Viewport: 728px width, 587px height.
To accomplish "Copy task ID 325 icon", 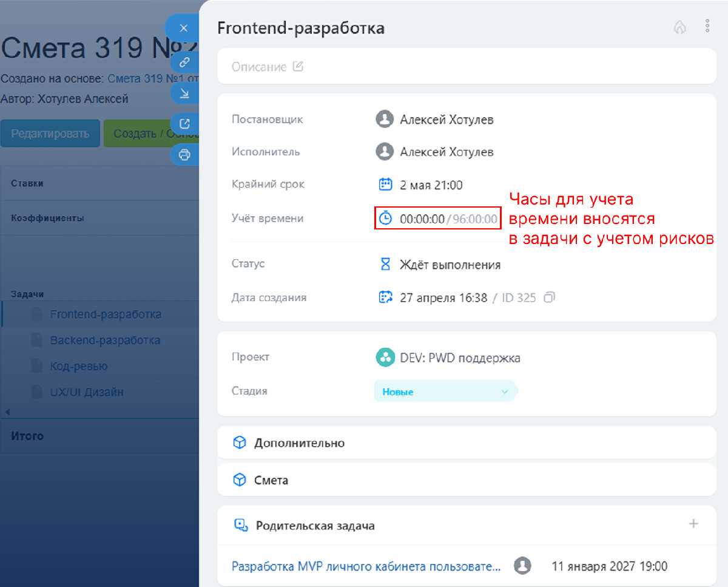I will click(x=549, y=297).
